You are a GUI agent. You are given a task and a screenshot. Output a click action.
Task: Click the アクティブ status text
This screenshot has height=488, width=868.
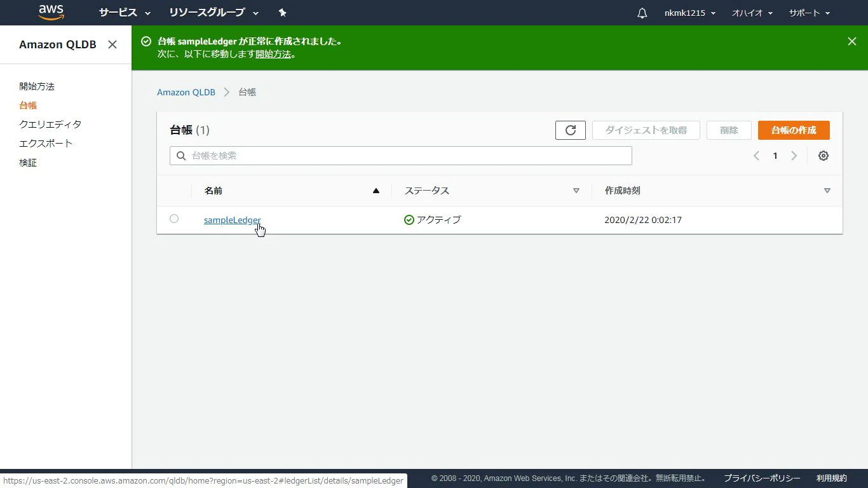[x=438, y=220]
